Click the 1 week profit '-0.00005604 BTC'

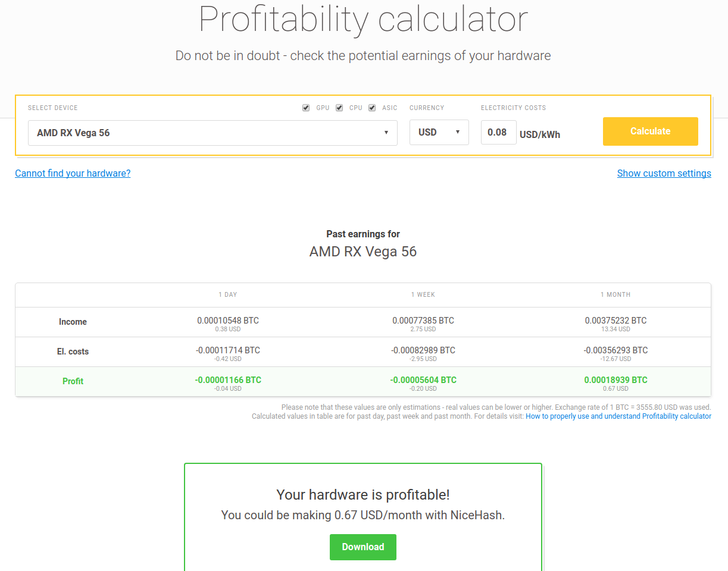[x=423, y=379]
